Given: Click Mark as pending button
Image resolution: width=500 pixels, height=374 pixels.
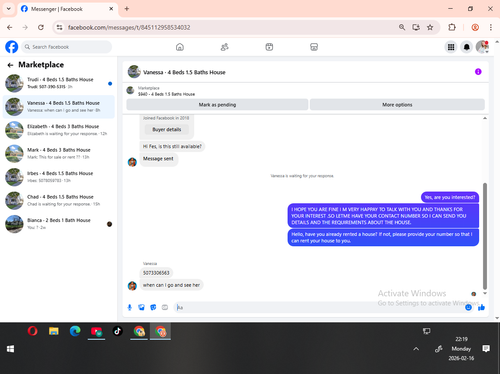Looking at the screenshot, I should [217, 105].
